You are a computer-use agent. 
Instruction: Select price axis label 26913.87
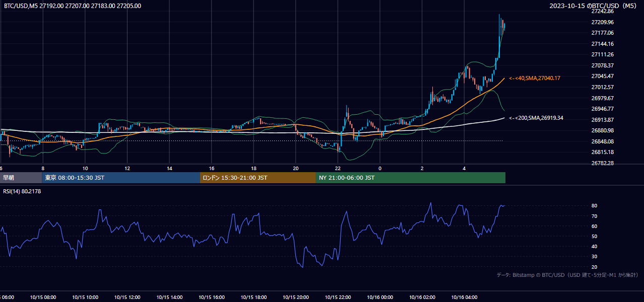(603, 120)
